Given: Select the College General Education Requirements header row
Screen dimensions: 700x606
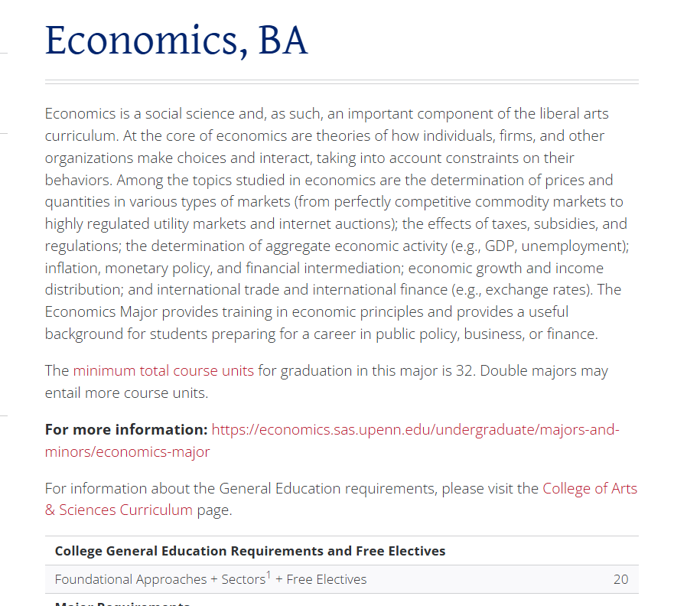Looking at the screenshot, I should (x=341, y=551).
